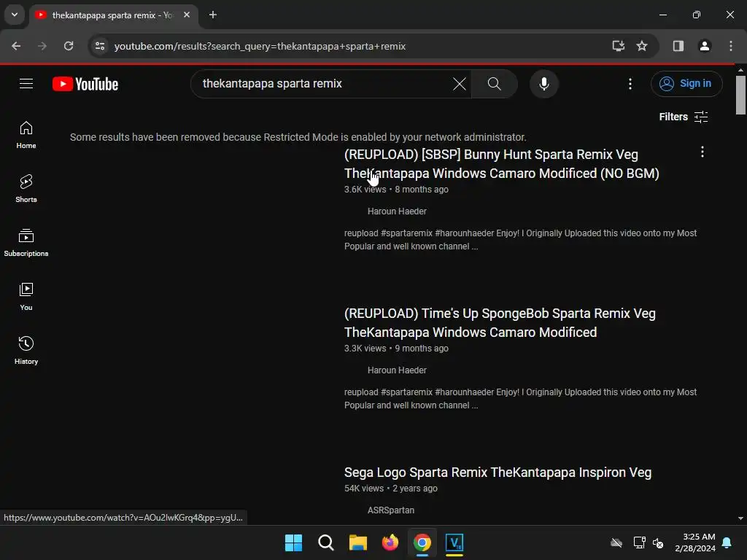This screenshot has width=747, height=560.
Task: Open Haroun Haeder channel under Time's Up video
Action: click(x=397, y=370)
